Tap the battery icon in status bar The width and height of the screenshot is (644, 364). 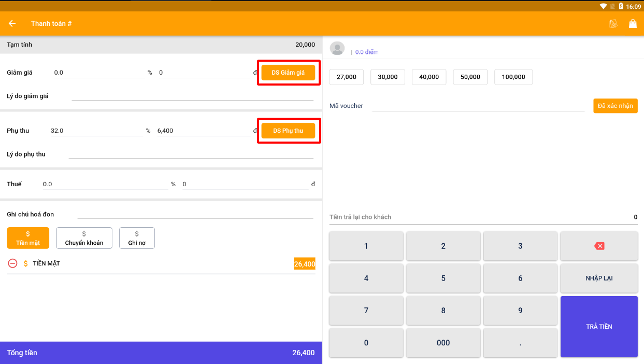tap(621, 6)
